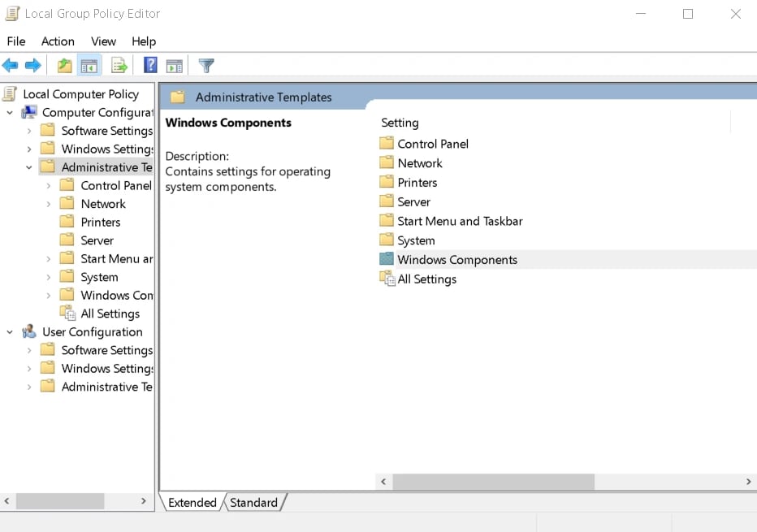Select Server in the right settings list
Image resolution: width=757 pixels, height=532 pixels.
(x=413, y=201)
